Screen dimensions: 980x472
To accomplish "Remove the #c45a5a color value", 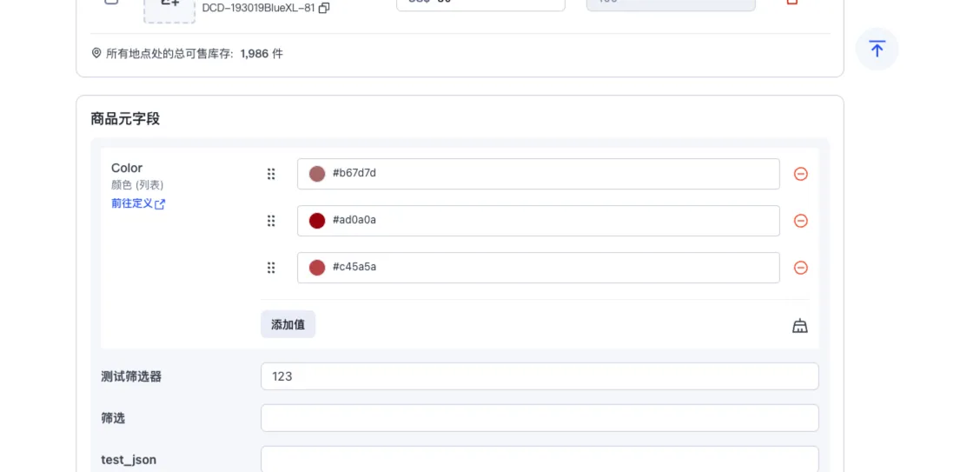I will (x=801, y=268).
